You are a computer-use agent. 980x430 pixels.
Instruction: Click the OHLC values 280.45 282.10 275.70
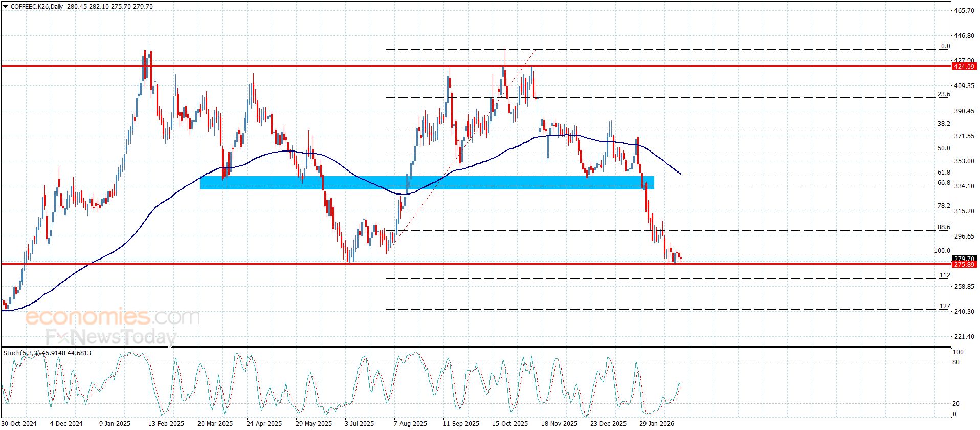coord(99,7)
